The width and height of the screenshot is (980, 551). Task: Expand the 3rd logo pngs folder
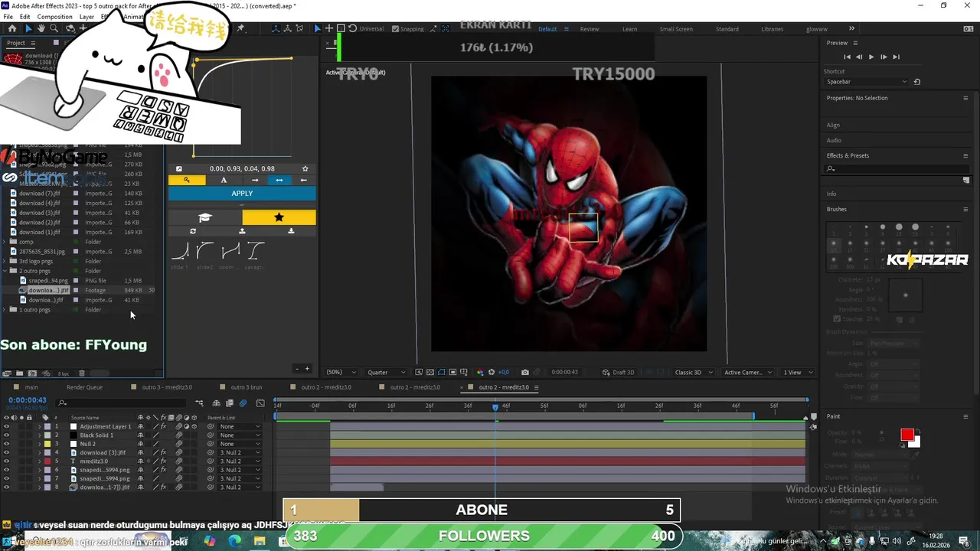(x=5, y=261)
